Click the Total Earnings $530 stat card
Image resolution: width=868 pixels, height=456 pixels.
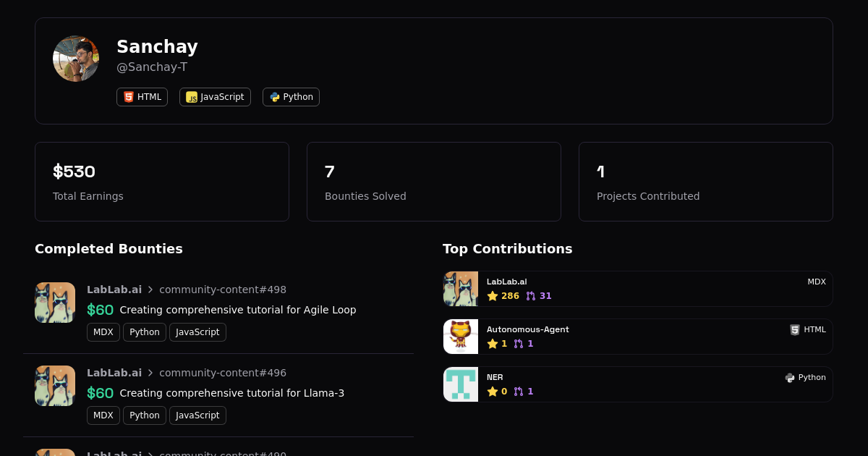pos(162,182)
